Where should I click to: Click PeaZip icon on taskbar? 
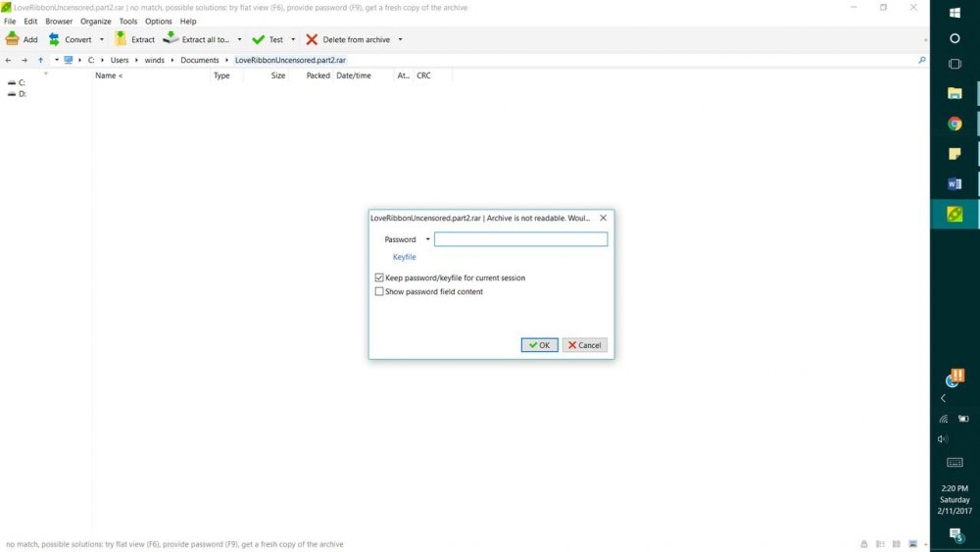[955, 214]
